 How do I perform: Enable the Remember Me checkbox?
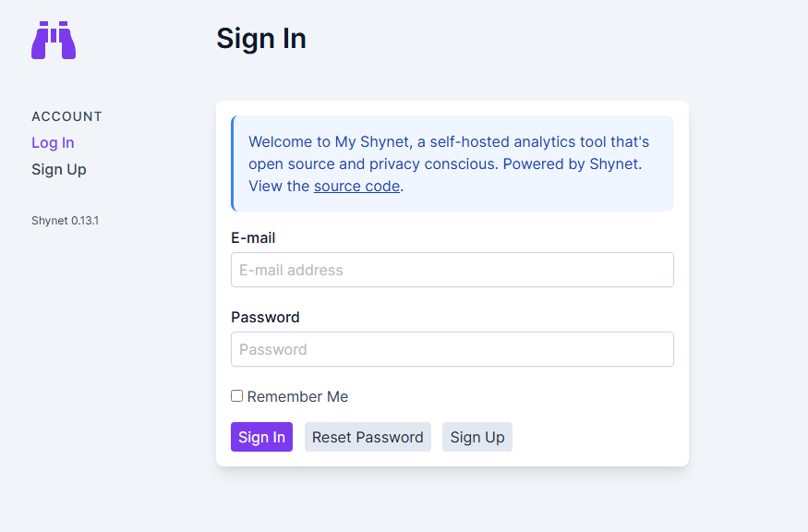[236, 396]
